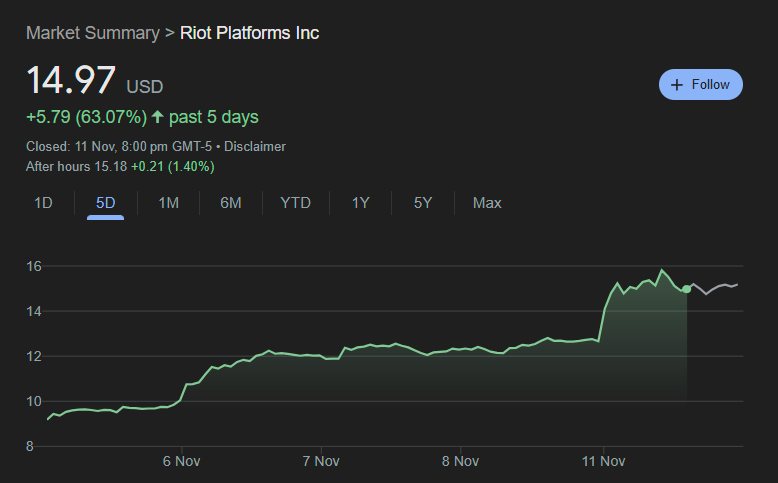
Task: Click the Follow button
Action: [x=701, y=84]
